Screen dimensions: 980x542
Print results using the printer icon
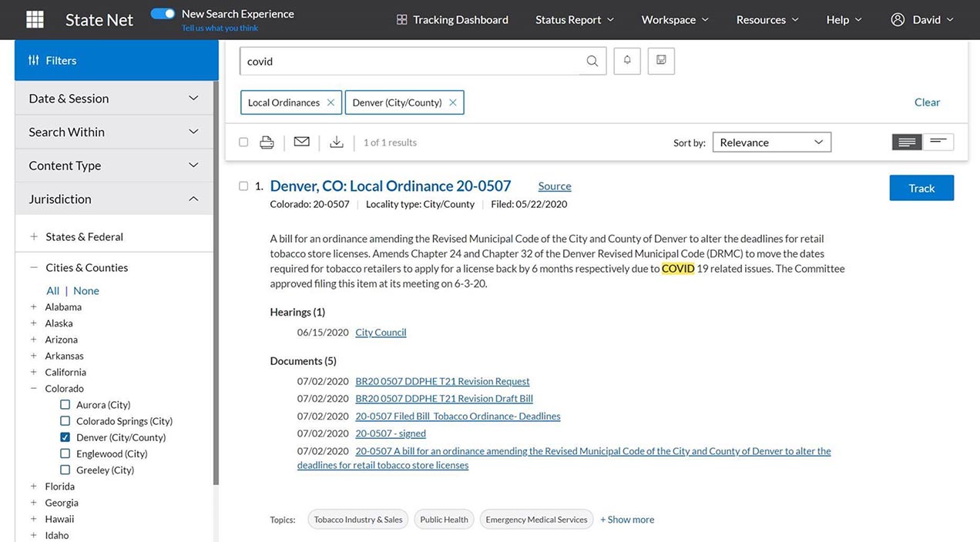267,142
